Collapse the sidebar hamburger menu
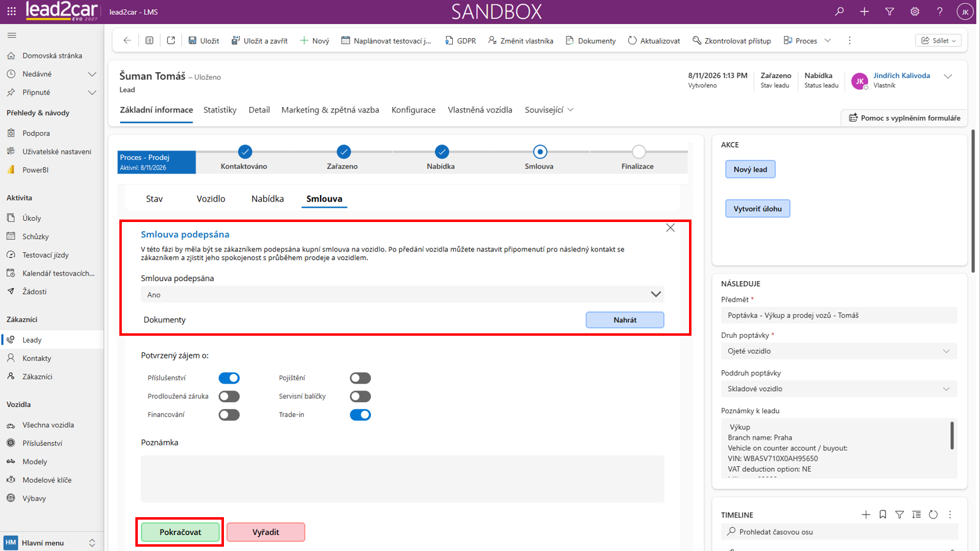Viewport: 980px width, 551px height. [x=12, y=35]
